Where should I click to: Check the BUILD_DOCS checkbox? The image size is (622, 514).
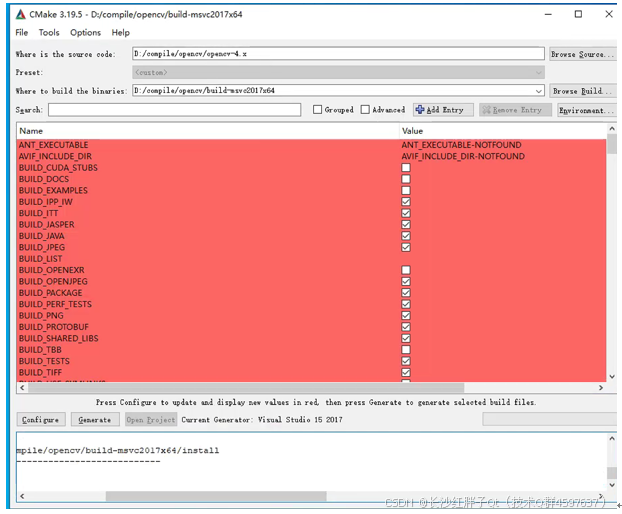tap(406, 179)
